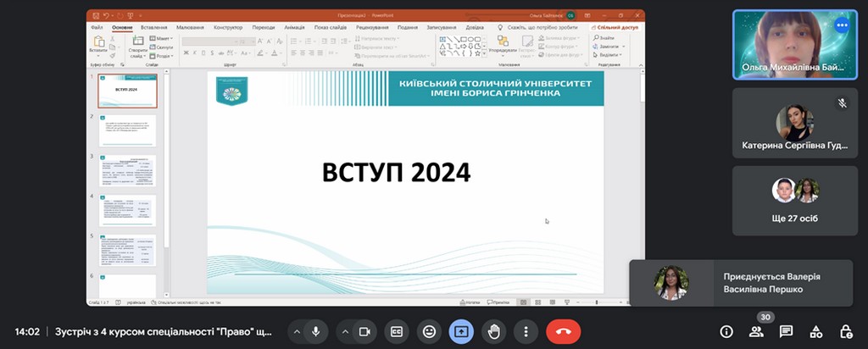868x349 pixels.
Task: Click the present screen button
Action: [462, 331]
